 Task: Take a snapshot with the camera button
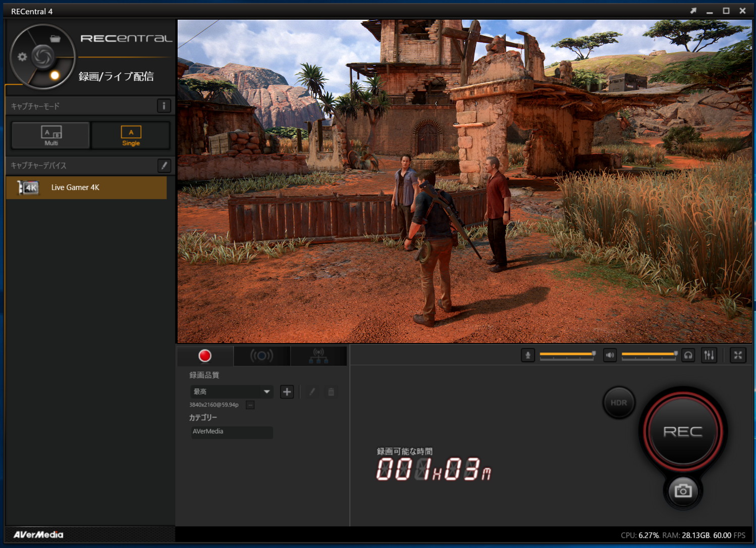(683, 490)
